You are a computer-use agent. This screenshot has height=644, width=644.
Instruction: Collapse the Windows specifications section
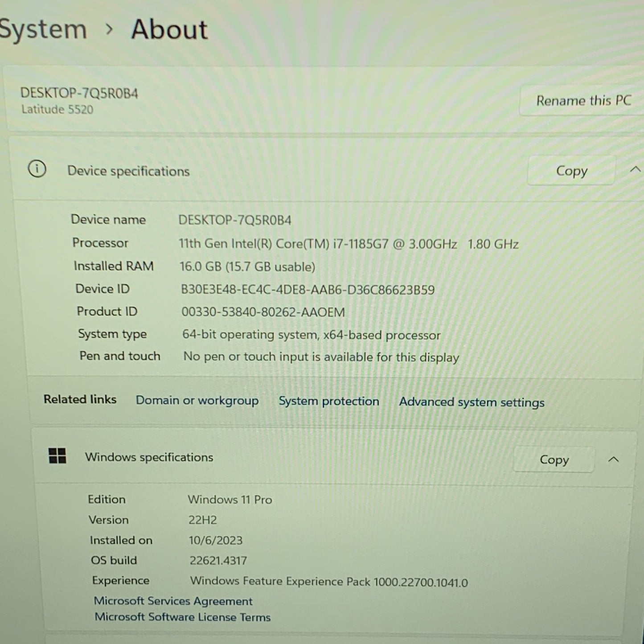point(614,459)
